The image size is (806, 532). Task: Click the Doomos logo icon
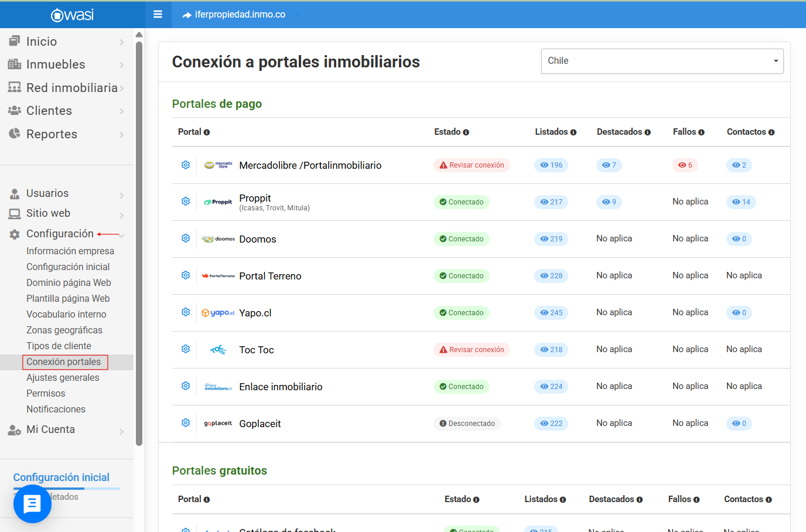click(x=218, y=239)
